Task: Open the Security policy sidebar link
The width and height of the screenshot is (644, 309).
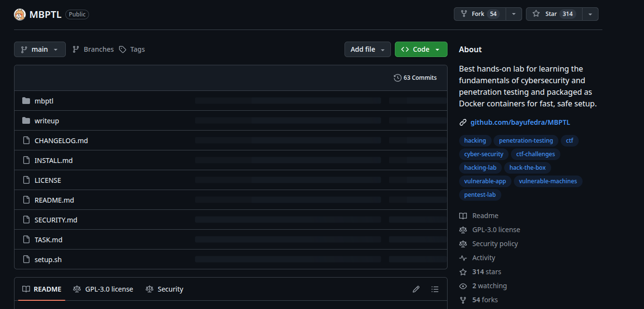Action: 489,244
